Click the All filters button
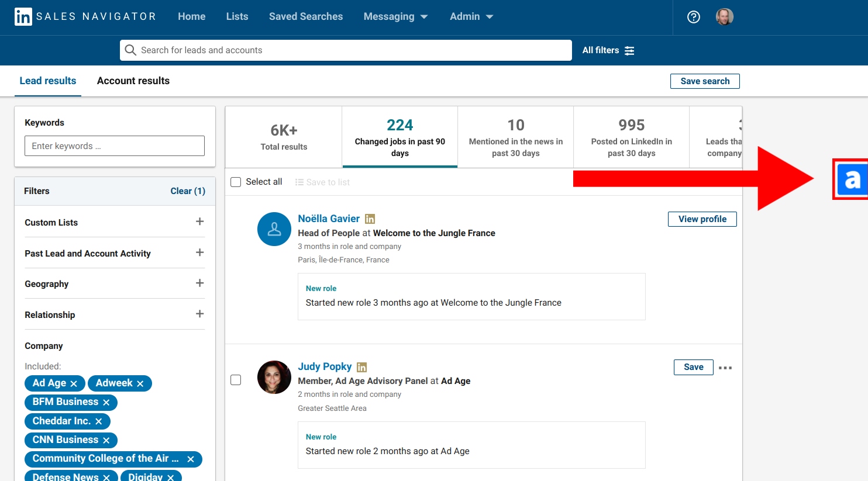This screenshot has height=481, width=868. (608, 50)
